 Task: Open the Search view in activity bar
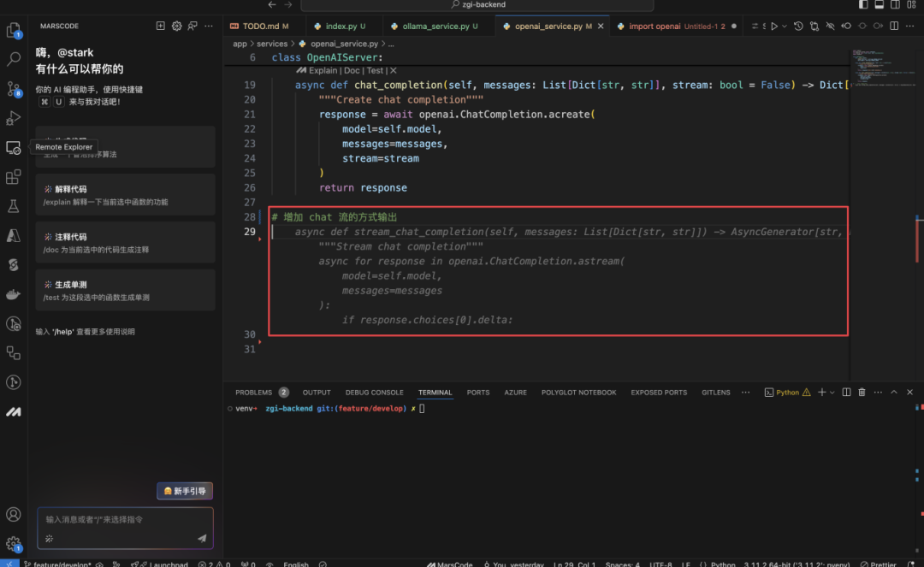tap(14, 59)
